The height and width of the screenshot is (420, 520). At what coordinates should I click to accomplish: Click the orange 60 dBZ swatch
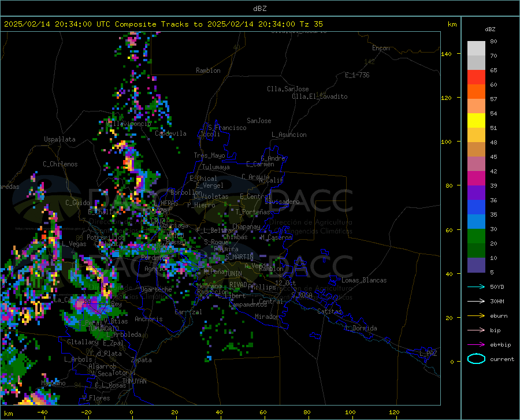[476, 91]
